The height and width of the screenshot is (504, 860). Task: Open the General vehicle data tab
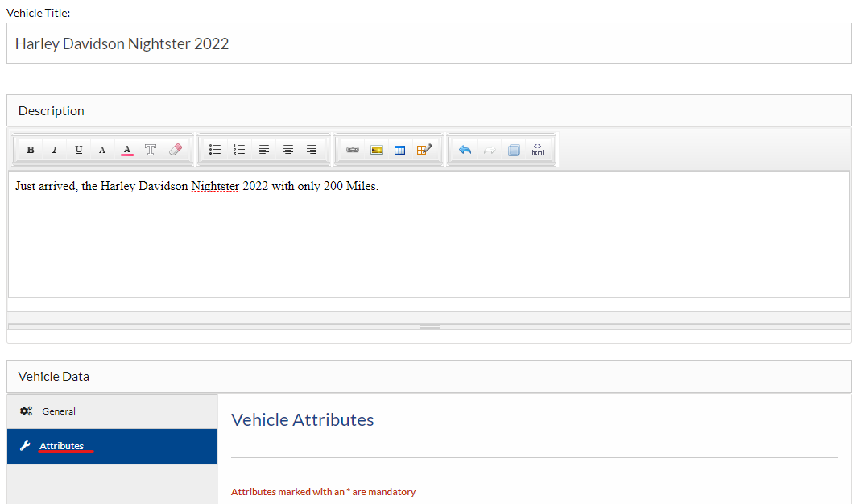pyautogui.click(x=59, y=411)
